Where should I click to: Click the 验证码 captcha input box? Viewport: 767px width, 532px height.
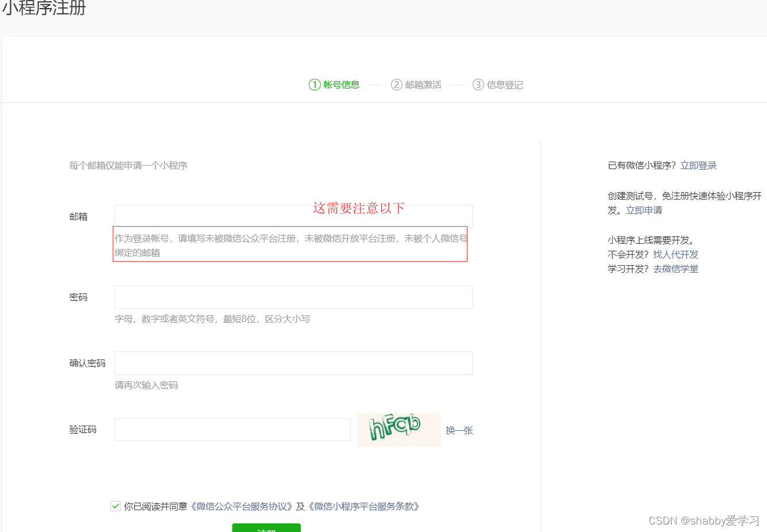pos(232,430)
